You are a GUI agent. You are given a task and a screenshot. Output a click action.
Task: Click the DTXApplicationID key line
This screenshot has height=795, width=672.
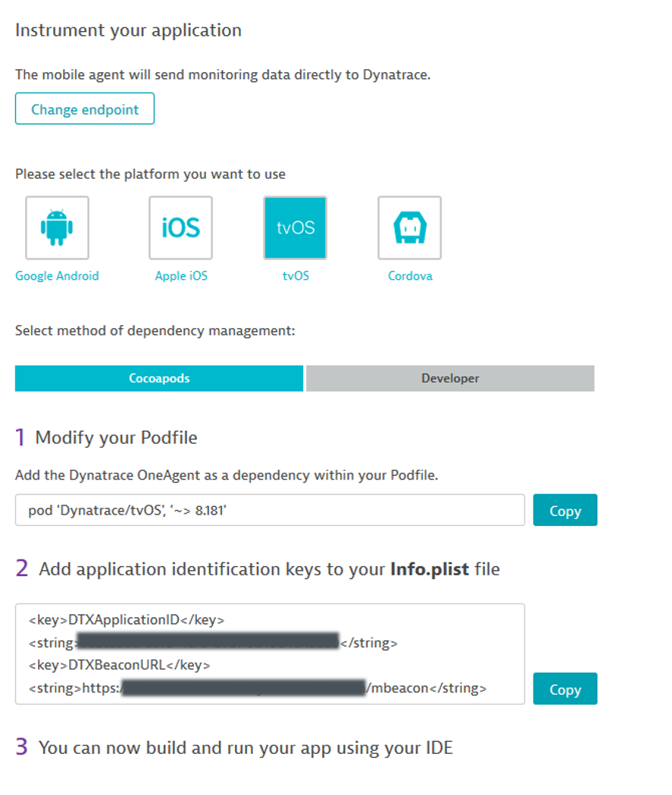coord(126,620)
